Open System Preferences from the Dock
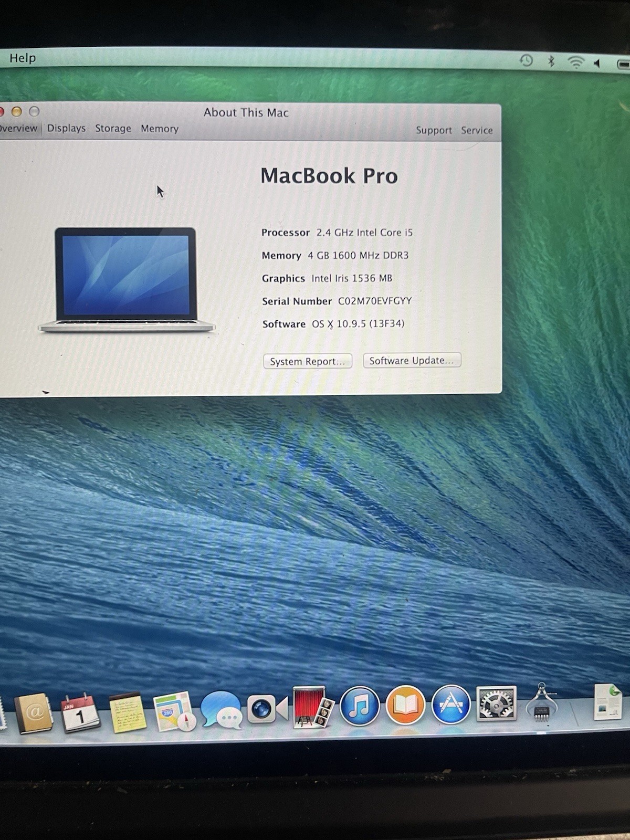Image resolution: width=630 pixels, height=840 pixels. pos(496,703)
